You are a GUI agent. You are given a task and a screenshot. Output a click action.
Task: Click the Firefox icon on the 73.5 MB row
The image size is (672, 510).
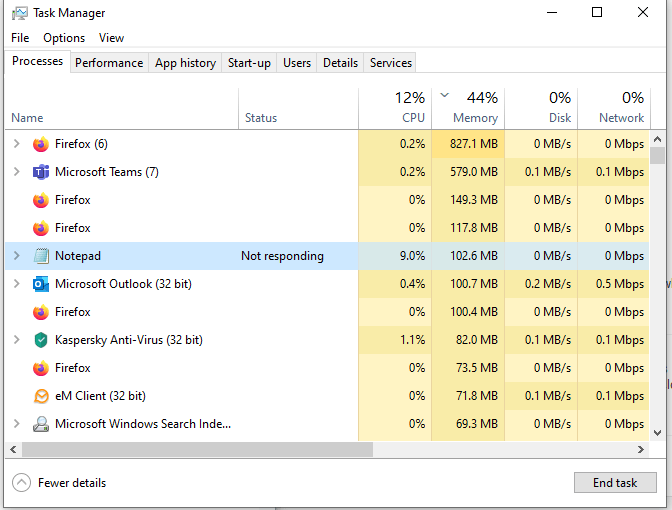click(41, 368)
